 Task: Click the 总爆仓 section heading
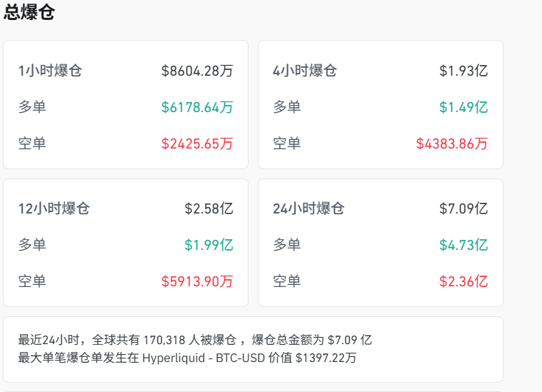coord(29,12)
